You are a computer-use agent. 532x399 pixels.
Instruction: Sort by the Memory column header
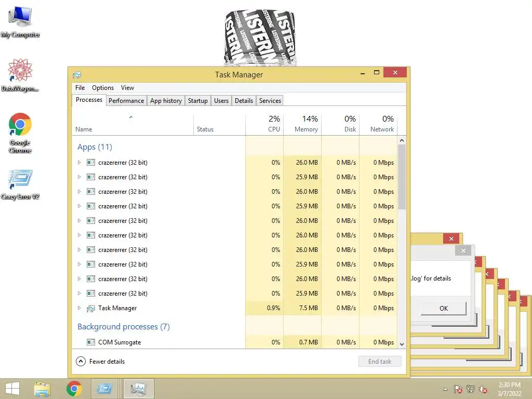tap(302, 124)
